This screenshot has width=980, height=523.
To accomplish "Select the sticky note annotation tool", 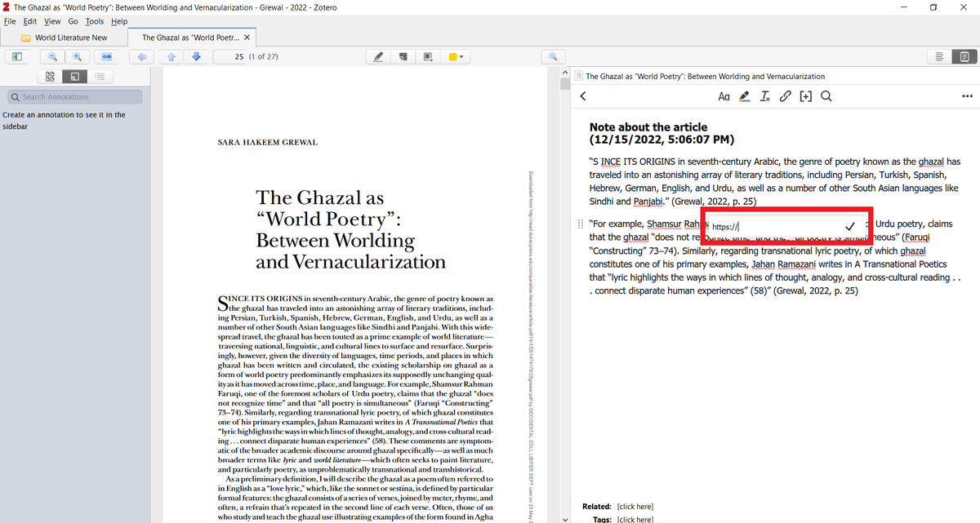I will 403,56.
